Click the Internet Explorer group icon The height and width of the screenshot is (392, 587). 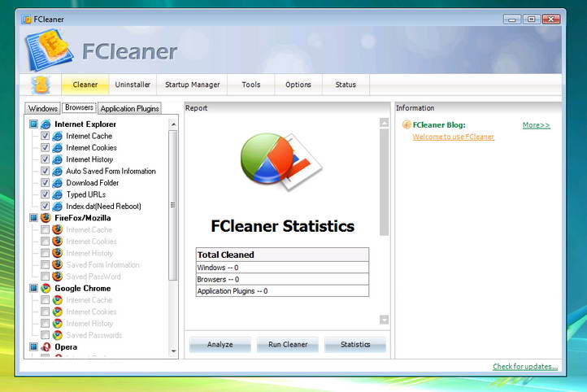click(46, 124)
